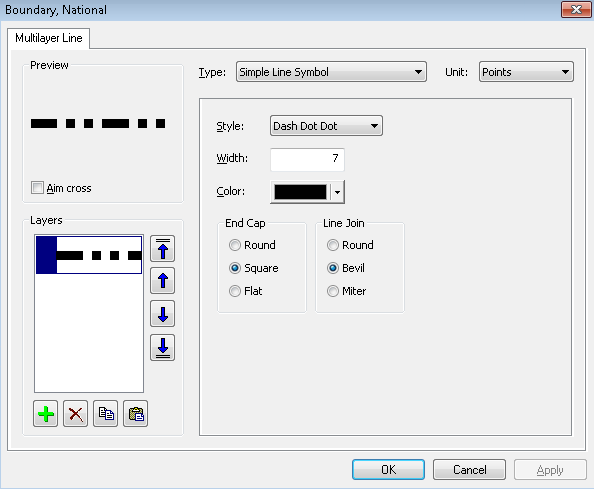The width and height of the screenshot is (594, 489).
Task: Click the Cancel button
Action: (469, 470)
